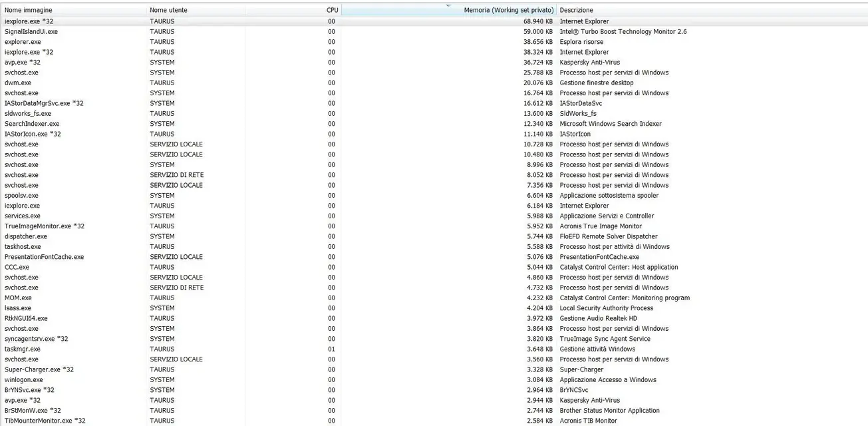Screen dimensions: 868x426
Task: Select the RtkNGUI64.exe Realtek audio process
Action: (26, 319)
